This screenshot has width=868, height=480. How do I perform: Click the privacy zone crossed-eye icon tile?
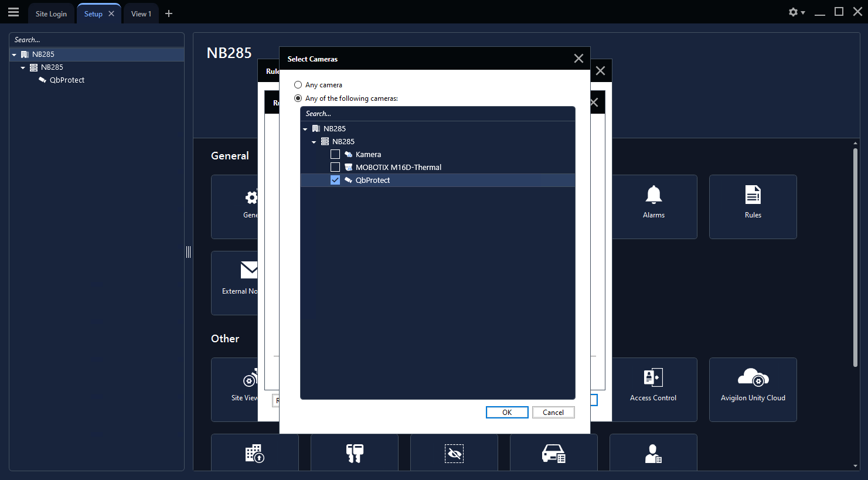(454, 453)
